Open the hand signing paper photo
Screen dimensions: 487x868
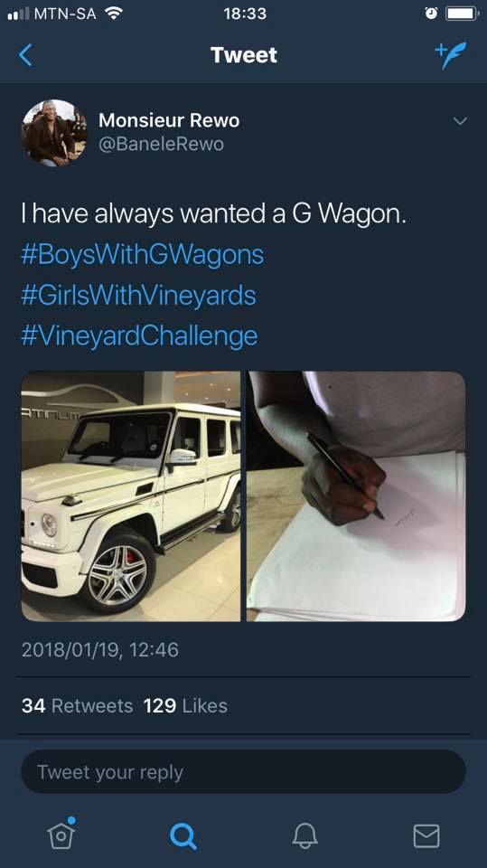356,496
